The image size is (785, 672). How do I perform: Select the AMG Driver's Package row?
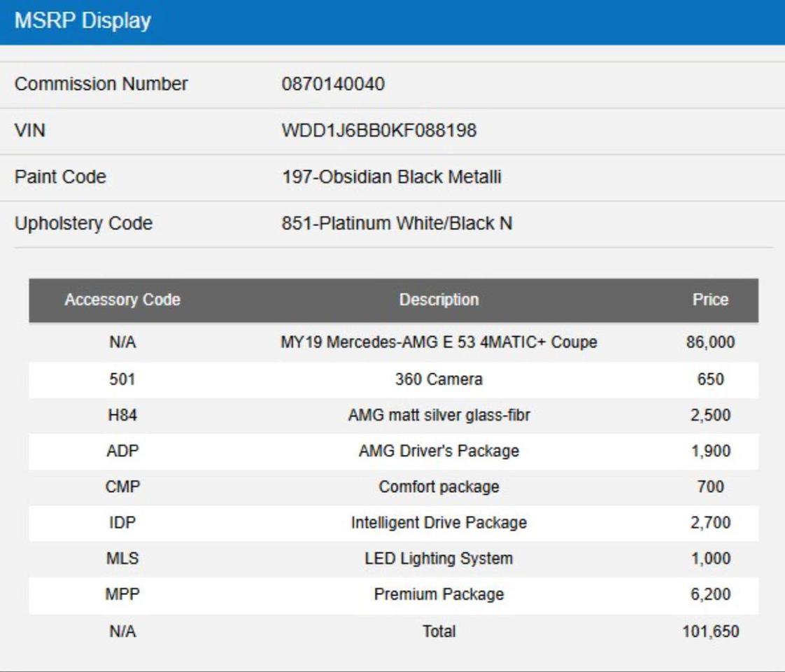pyautogui.click(x=393, y=451)
